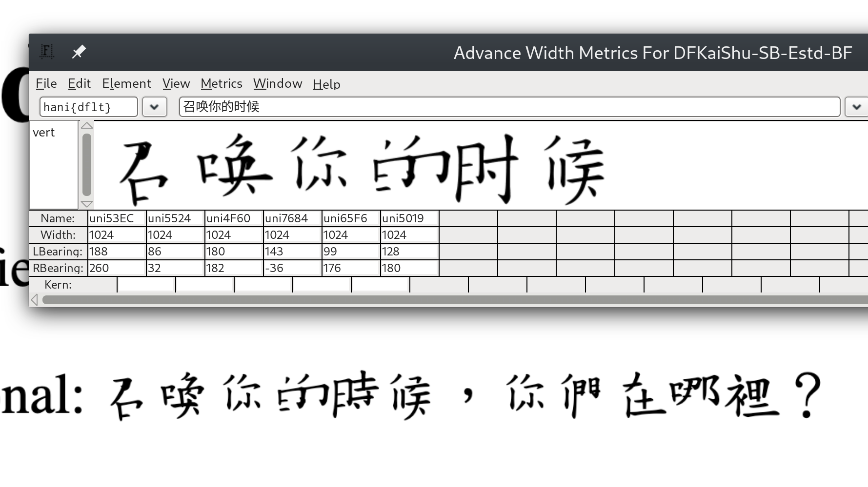This screenshot has width=868, height=487.
Task: Open the Window menu
Action: (278, 83)
